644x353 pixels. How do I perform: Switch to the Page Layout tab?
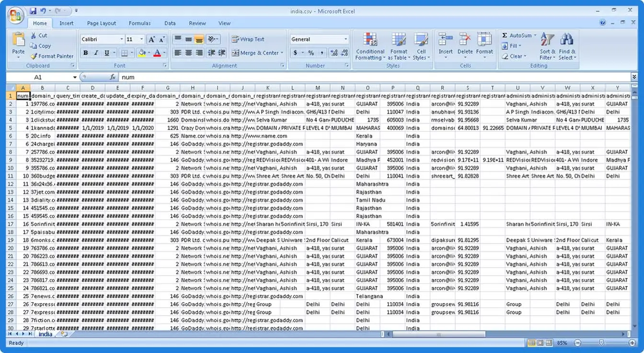pos(102,23)
